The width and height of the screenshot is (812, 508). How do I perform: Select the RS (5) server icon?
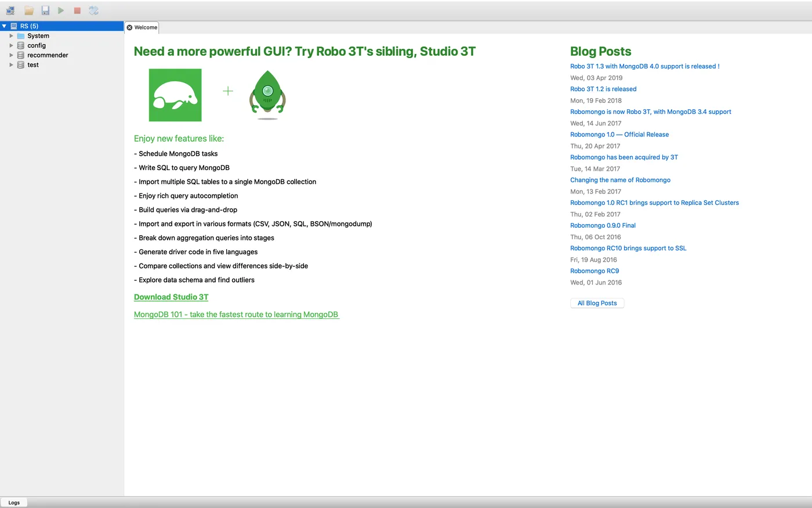(14, 26)
